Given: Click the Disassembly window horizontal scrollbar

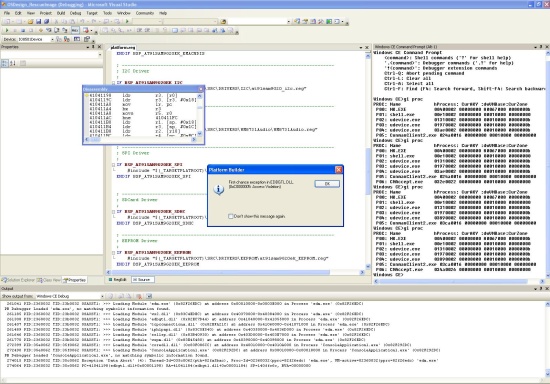Looking at the screenshot, I should [x=140, y=140].
